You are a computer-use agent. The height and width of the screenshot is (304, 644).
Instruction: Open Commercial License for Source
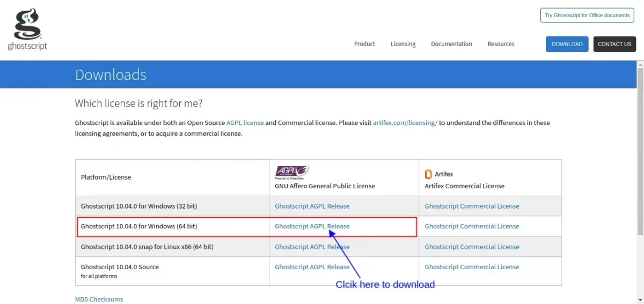(472, 267)
